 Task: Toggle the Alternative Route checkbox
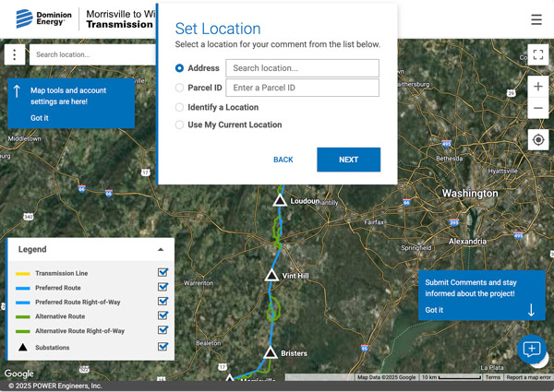[163, 316]
